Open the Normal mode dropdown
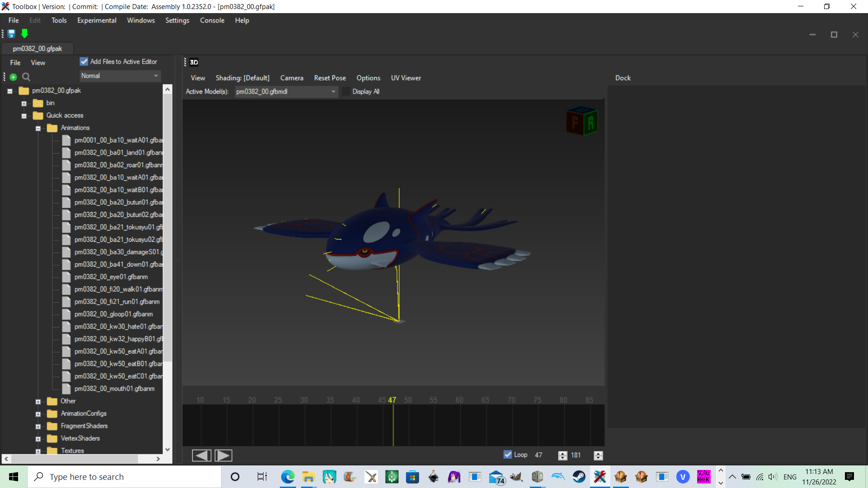 point(120,76)
